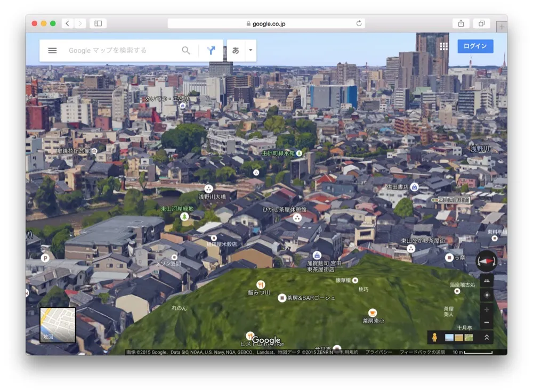Toggle the Japanese input あ button

click(235, 50)
